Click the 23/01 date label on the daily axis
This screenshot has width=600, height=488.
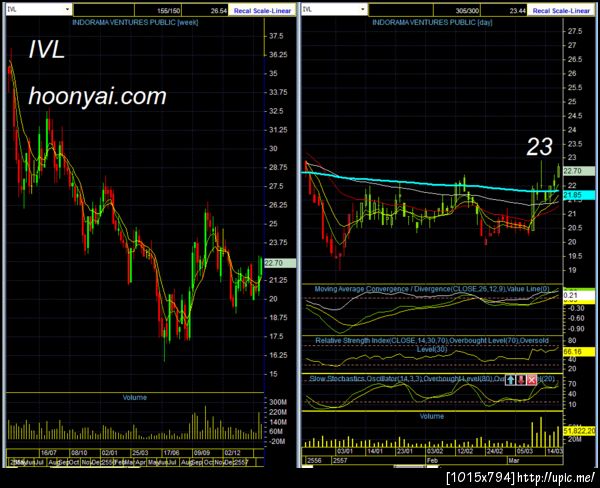[x=404, y=451]
